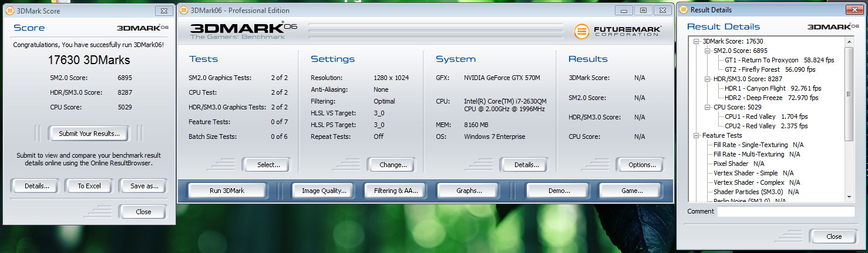The width and height of the screenshot is (868, 253).
Task: Collapse the CPU Score: 5029 node
Action: point(707,107)
